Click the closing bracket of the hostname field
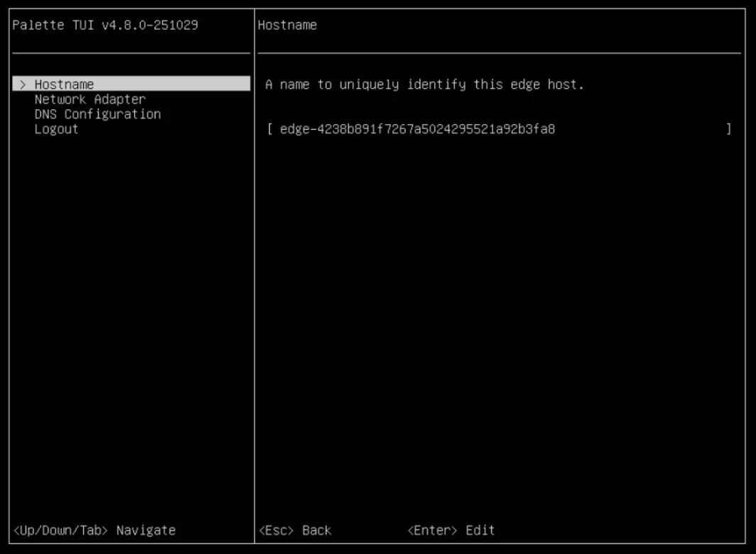Screen dimensions: 756x554 click(x=728, y=129)
